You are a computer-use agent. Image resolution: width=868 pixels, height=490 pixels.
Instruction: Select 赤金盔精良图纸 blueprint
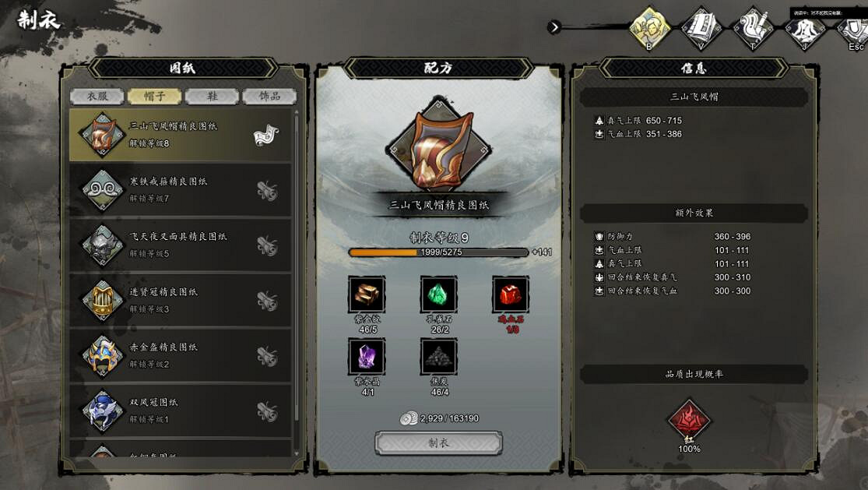click(181, 355)
